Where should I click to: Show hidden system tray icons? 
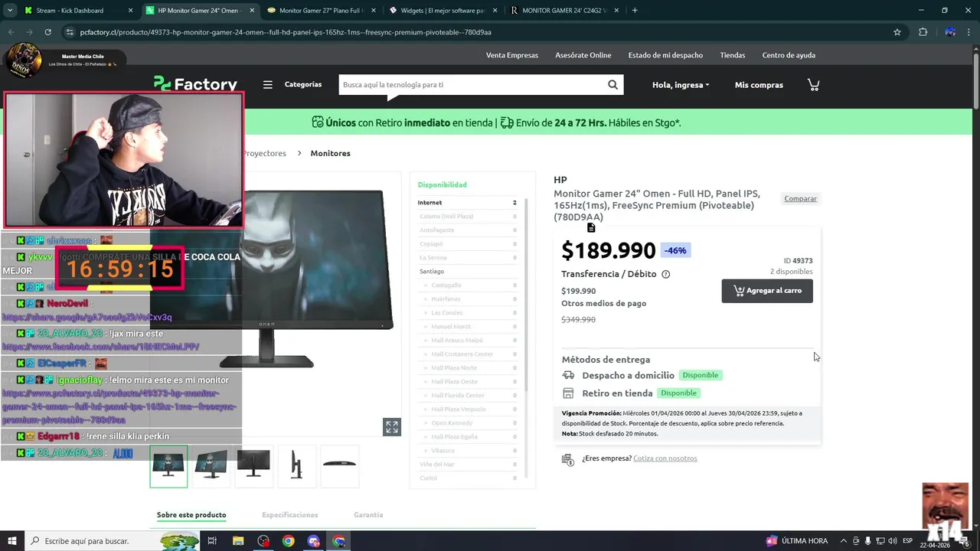[844, 541]
